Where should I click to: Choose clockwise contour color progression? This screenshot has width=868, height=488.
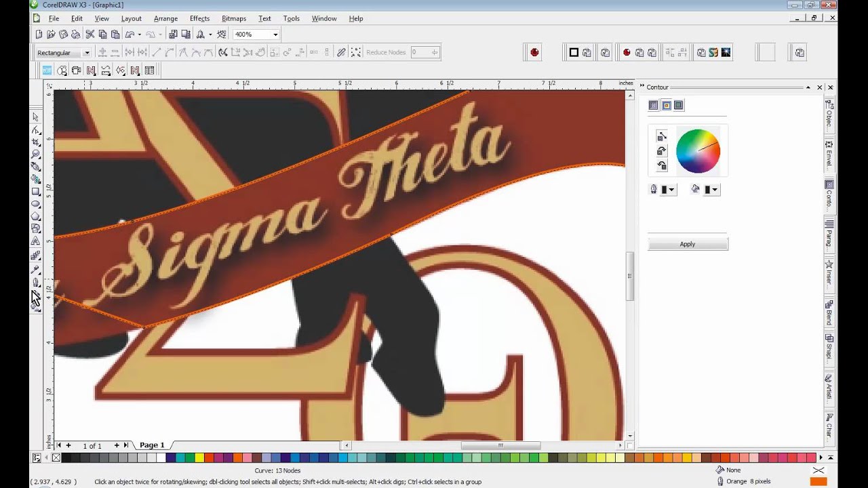(x=662, y=150)
